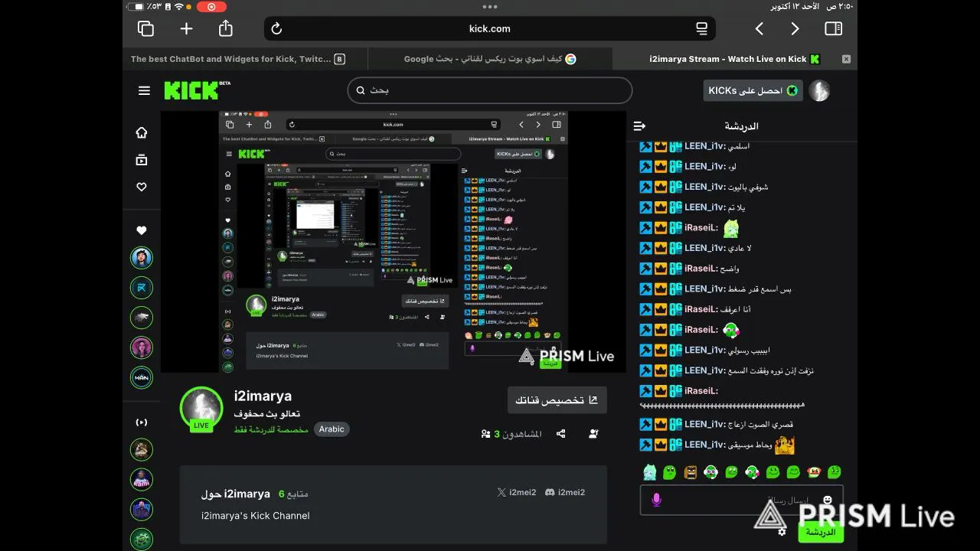This screenshot has height=551, width=980.
Task: Click the live stream video player
Action: tap(394, 242)
